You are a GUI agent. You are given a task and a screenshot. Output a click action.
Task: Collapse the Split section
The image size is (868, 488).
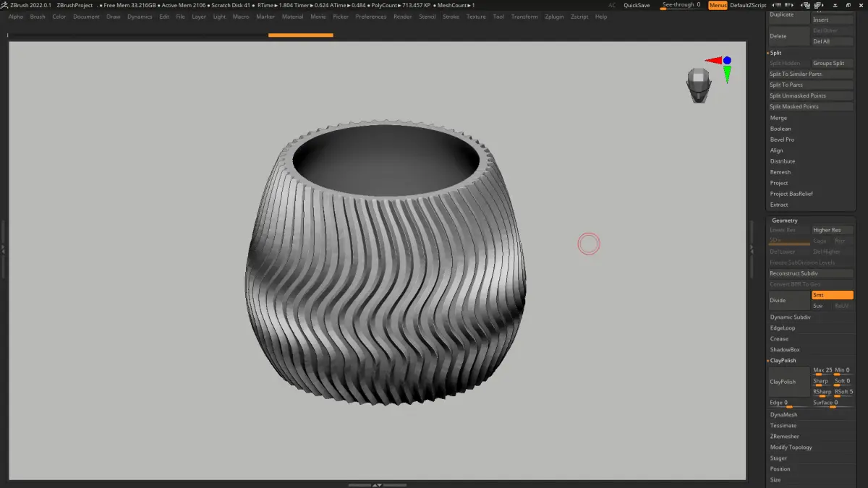coord(775,53)
